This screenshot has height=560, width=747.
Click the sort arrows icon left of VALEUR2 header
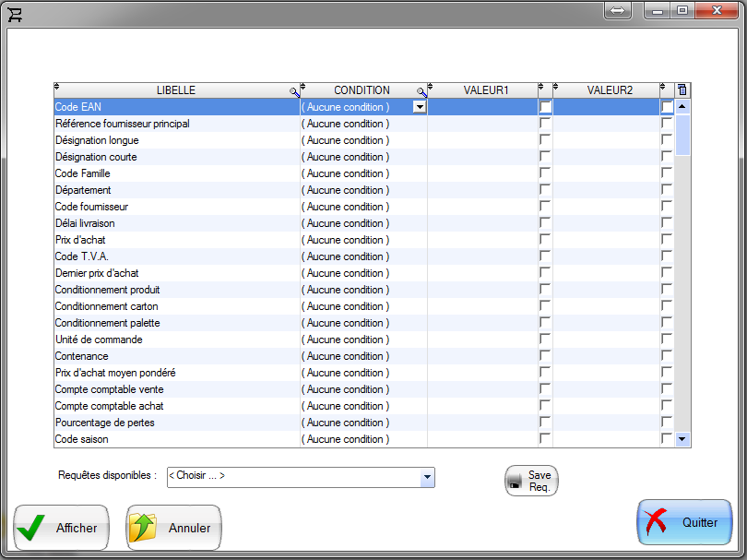coord(556,87)
